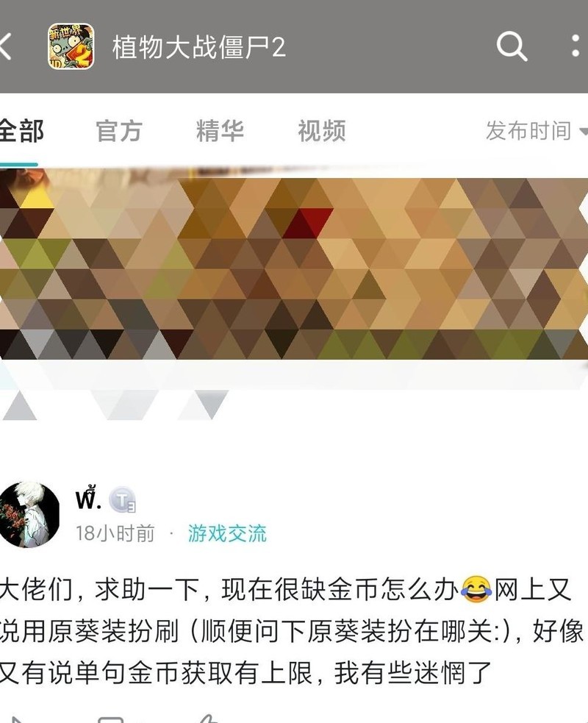Select the 全部 tab
588x723 pixels.
tap(21, 131)
